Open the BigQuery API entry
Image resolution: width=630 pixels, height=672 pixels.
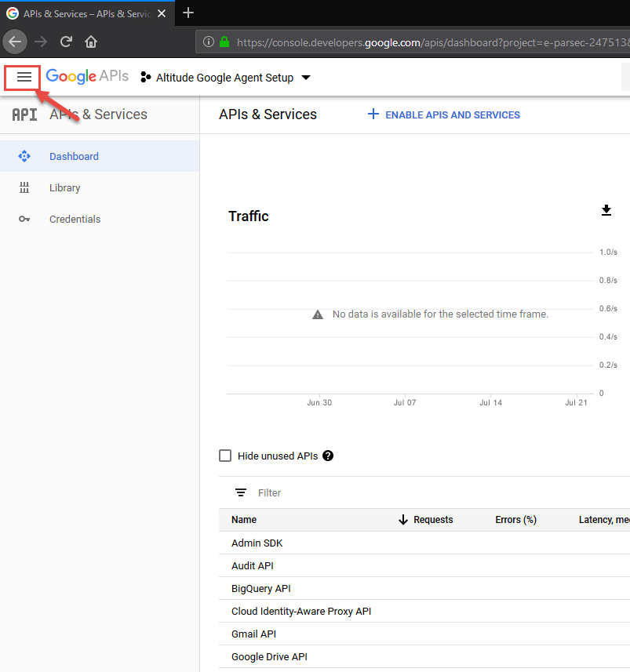click(x=260, y=588)
